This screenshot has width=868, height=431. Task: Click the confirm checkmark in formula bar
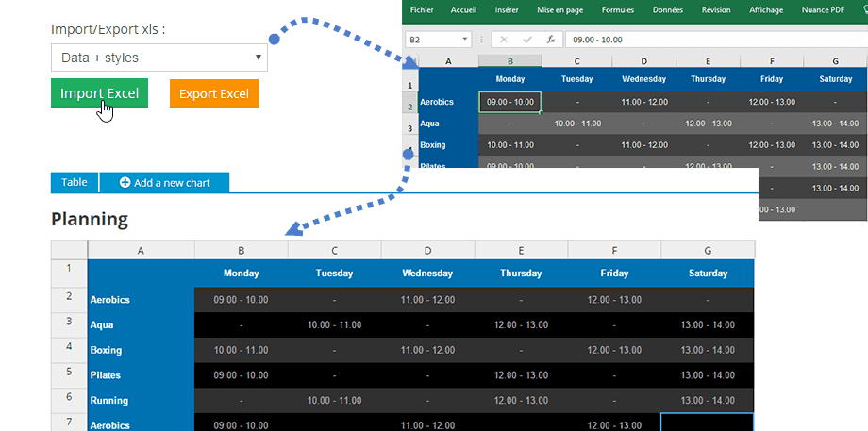pos(527,40)
